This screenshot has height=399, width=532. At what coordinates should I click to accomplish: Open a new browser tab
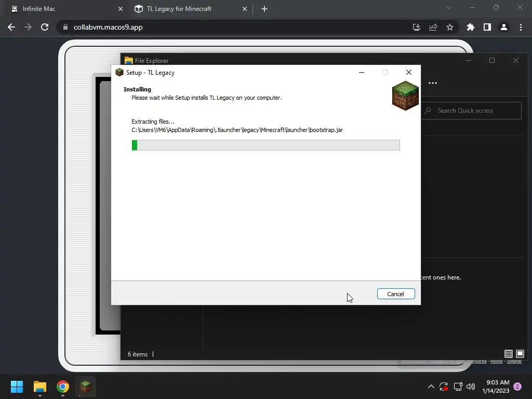pos(264,9)
